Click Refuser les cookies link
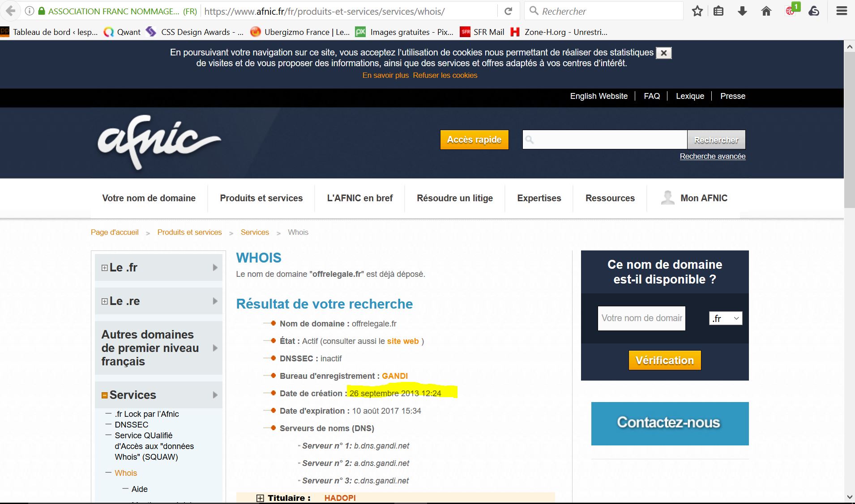The height and width of the screenshot is (504, 855). (x=445, y=76)
